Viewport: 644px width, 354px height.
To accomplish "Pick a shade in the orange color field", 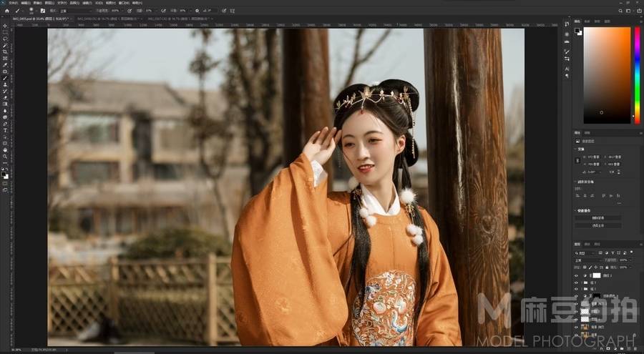I will coord(607,75).
